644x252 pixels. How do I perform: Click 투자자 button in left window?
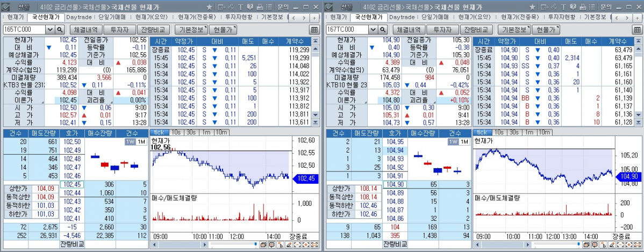click(x=119, y=30)
